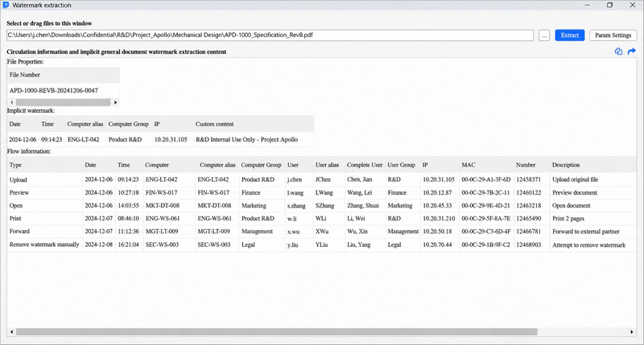Click implicit watermark IP 10.20.31.105
The height and width of the screenshot is (345, 644).
coord(171,139)
